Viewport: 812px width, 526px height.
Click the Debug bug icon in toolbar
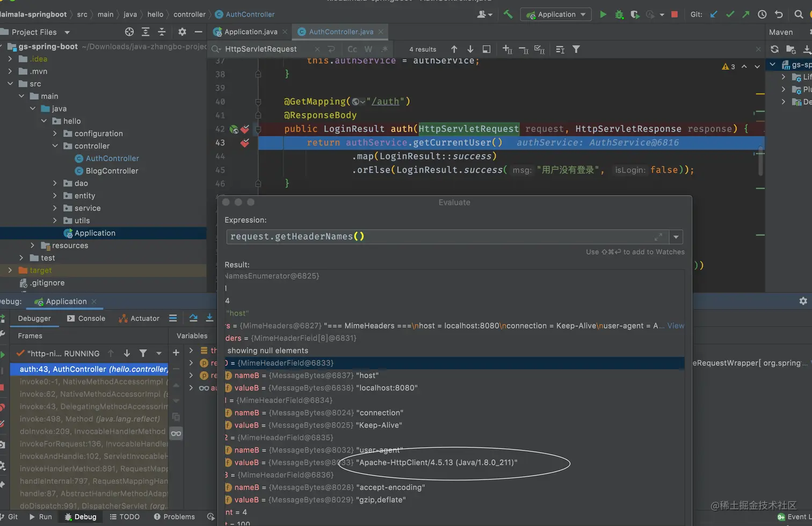tap(619, 14)
